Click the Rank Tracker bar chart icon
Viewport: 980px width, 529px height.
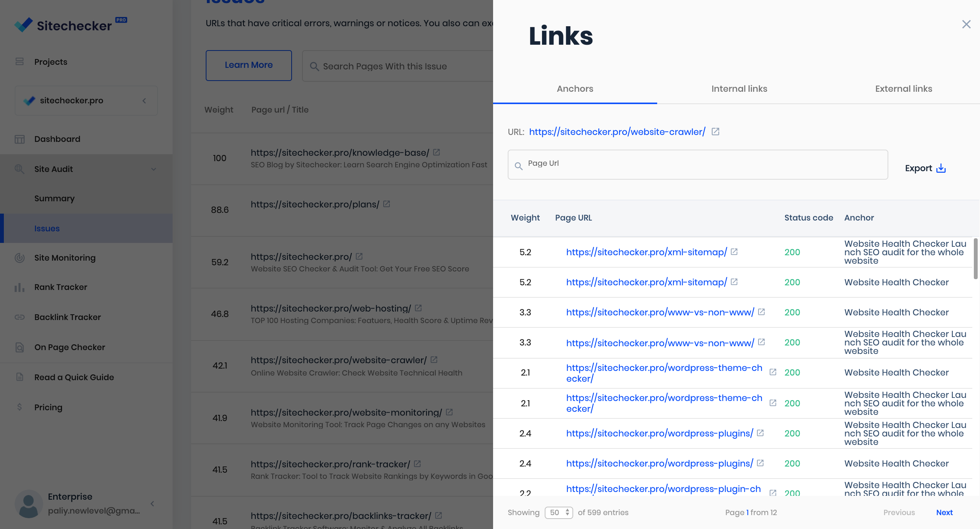pos(19,287)
